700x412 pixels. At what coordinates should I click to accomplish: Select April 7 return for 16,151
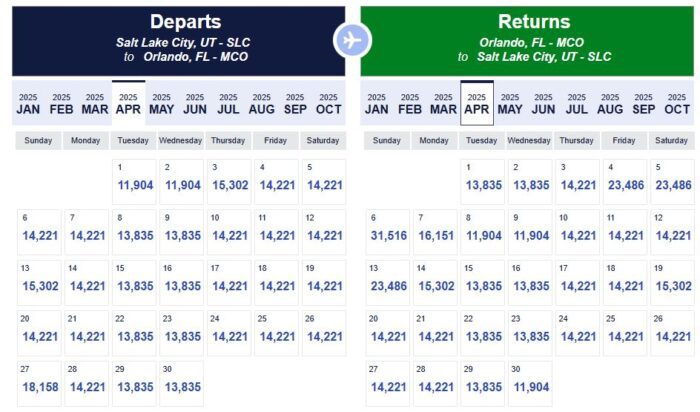pos(434,230)
